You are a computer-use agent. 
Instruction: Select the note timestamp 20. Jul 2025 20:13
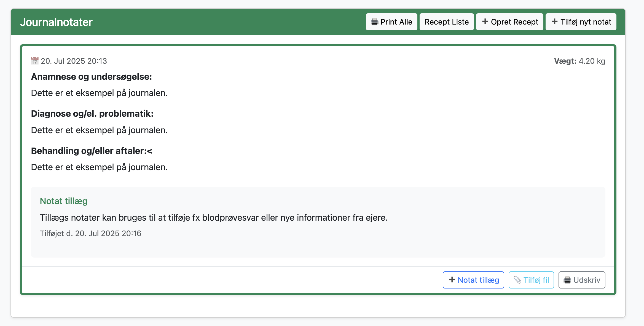click(x=74, y=61)
